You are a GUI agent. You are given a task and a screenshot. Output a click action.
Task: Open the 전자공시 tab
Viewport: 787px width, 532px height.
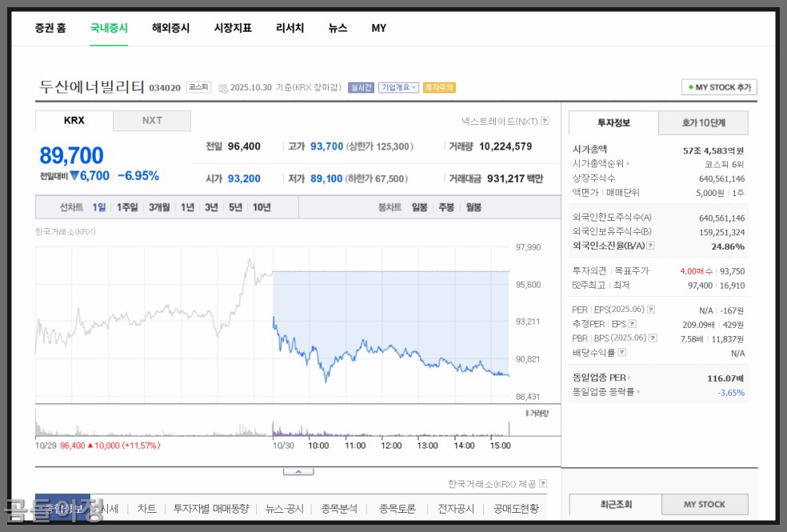[x=456, y=509]
